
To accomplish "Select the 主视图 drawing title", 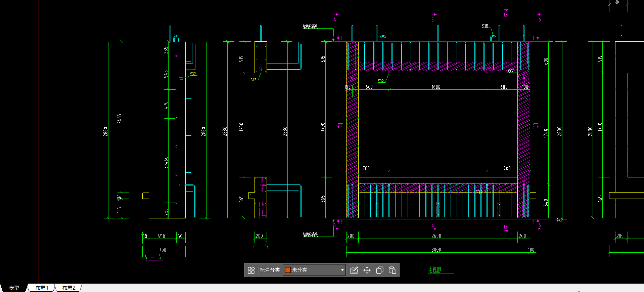I will click(435, 270).
